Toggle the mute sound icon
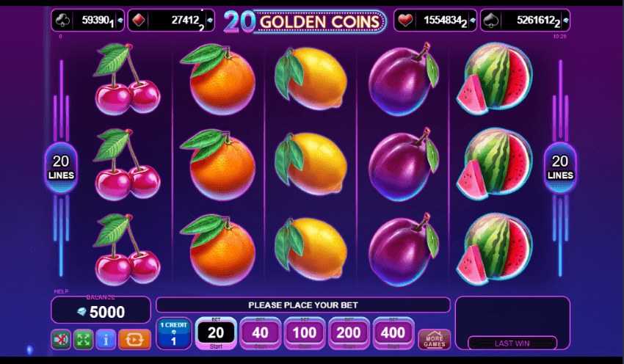This screenshot has height=364, width=624. click(61, 339)
